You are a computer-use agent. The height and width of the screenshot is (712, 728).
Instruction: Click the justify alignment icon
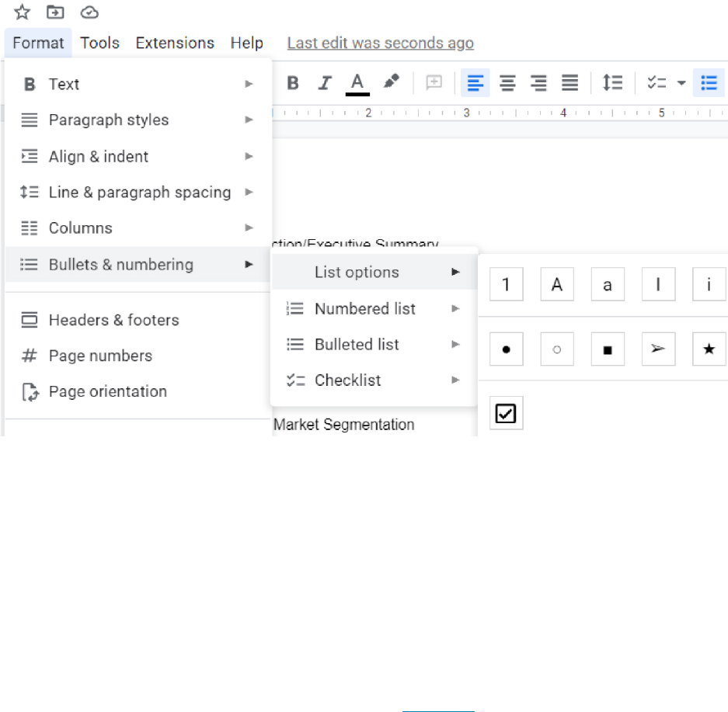point(570,83)
